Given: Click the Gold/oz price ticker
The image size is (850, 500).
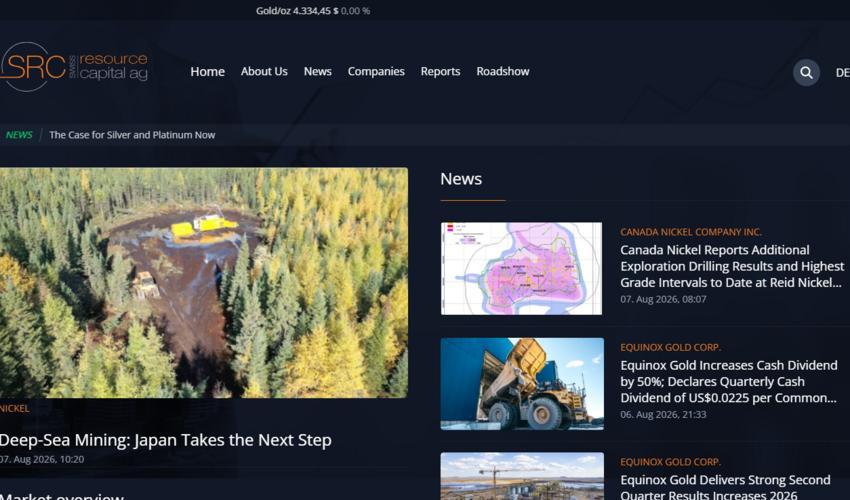Looking at the screenshot, I should coord(313,11).
